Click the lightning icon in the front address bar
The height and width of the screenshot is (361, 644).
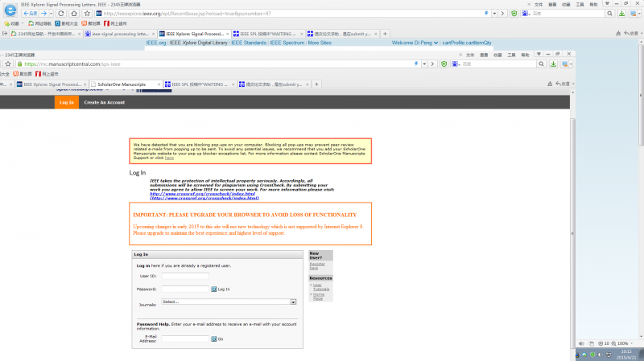pyautogui.click(x=416, y=64)
